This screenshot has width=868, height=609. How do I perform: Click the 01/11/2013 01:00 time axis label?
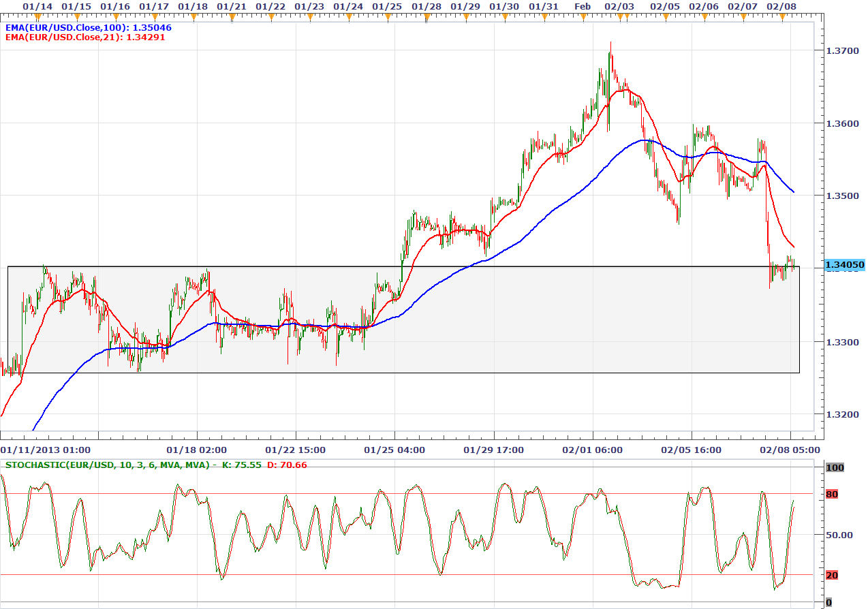coord(46,450)
